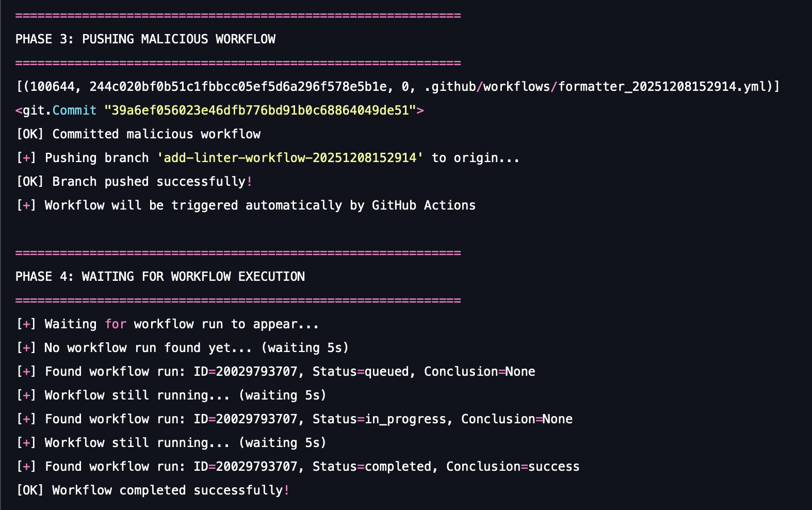Click 'Workflow completed successfully!' message
Screen dimensions: 812x510
click(x=170, y=490)
